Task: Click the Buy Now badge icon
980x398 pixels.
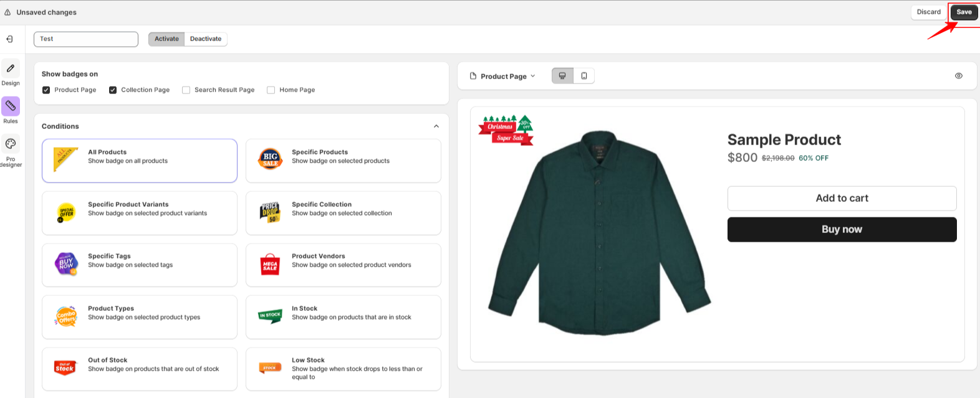Action: [66, 264]
